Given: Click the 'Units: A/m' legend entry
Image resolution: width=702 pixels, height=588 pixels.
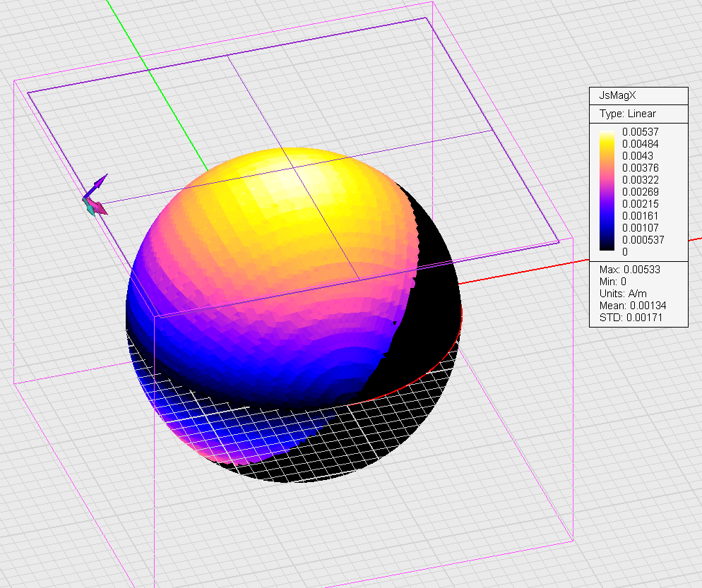Looking at the screenshot, I should pyautogui.click(x=624, y=293).
